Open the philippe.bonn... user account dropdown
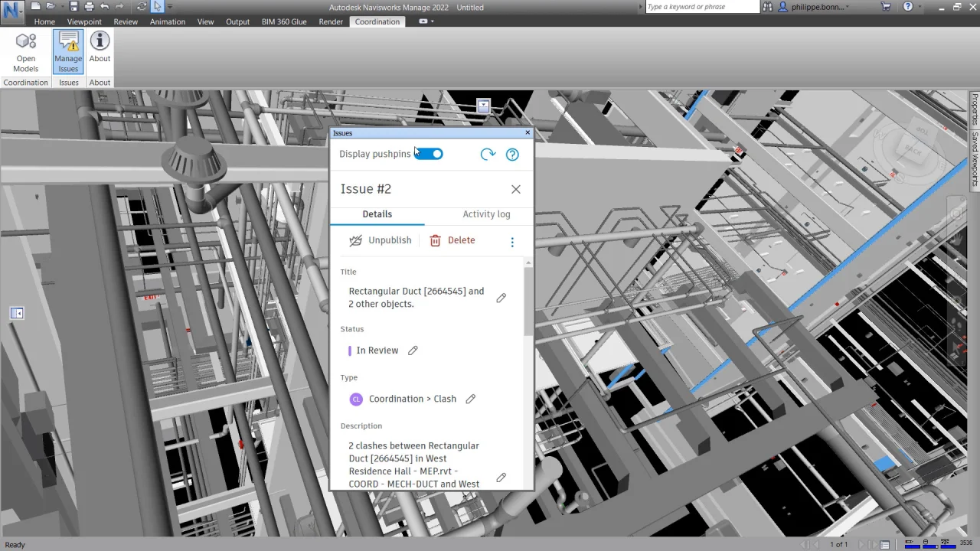 815,7
